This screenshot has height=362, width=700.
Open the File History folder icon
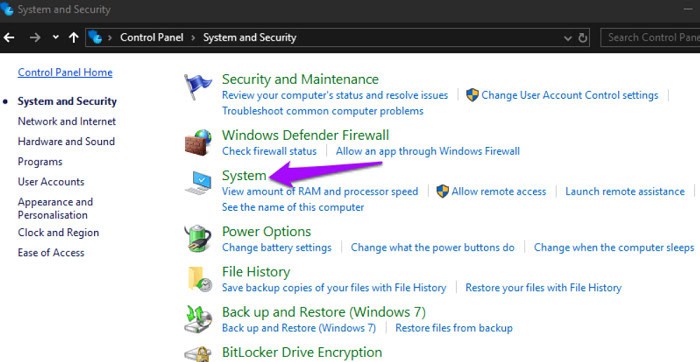(x=199, y=279)
